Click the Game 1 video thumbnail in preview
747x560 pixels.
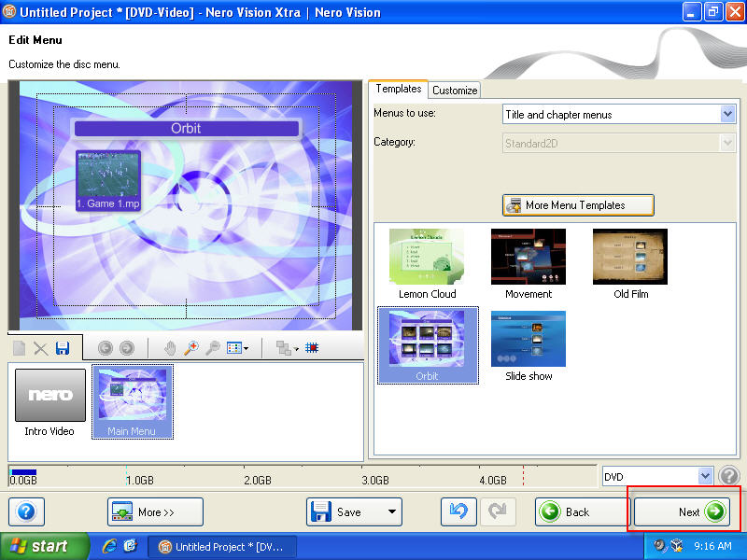(x=108, y=180)
